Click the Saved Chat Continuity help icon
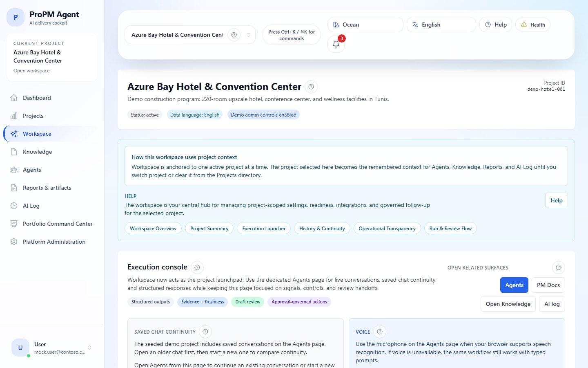 (x=205, y=332)
